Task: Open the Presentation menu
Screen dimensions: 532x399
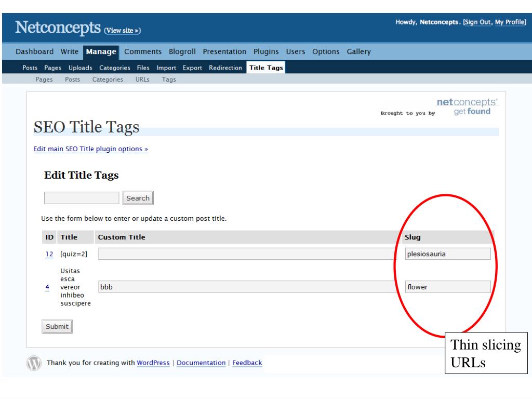Action: pos(224,51)
